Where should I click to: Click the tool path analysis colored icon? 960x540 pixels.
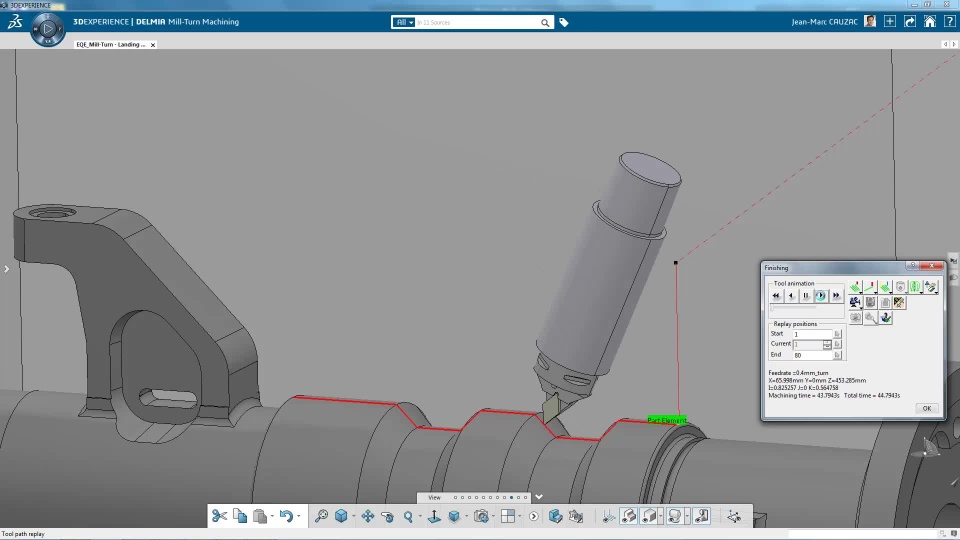point(900,302)
